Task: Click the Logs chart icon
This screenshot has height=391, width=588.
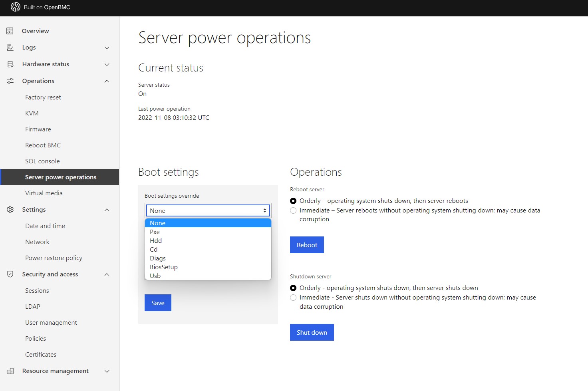Action: coord(10,48)
